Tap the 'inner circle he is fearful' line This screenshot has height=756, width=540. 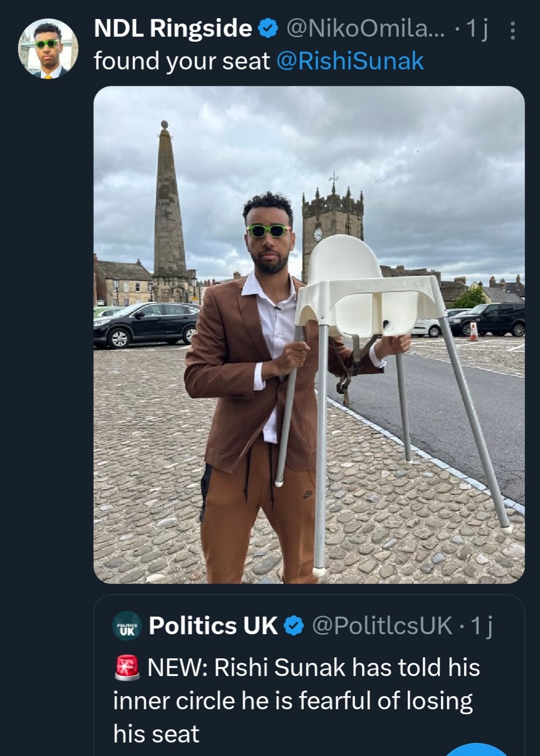click(292, 701)
